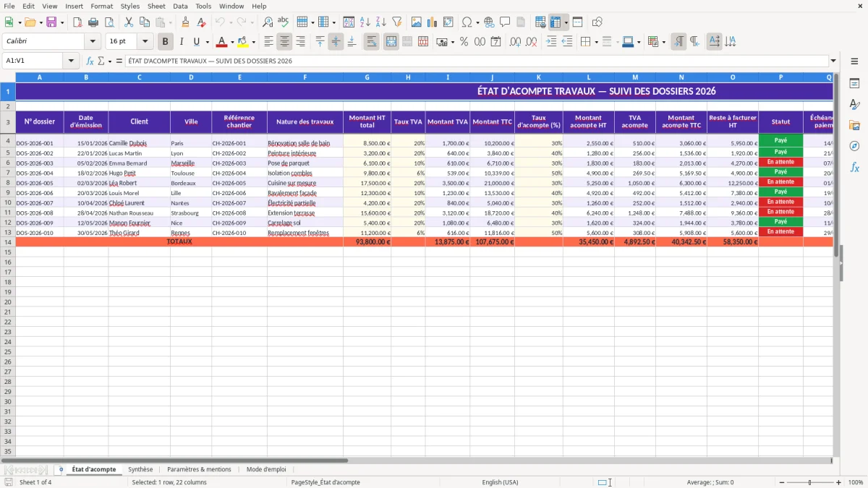The width and height of the screenshot is (868, 488).
Task: Open the Data menu
Action: (x=180, y=6)
